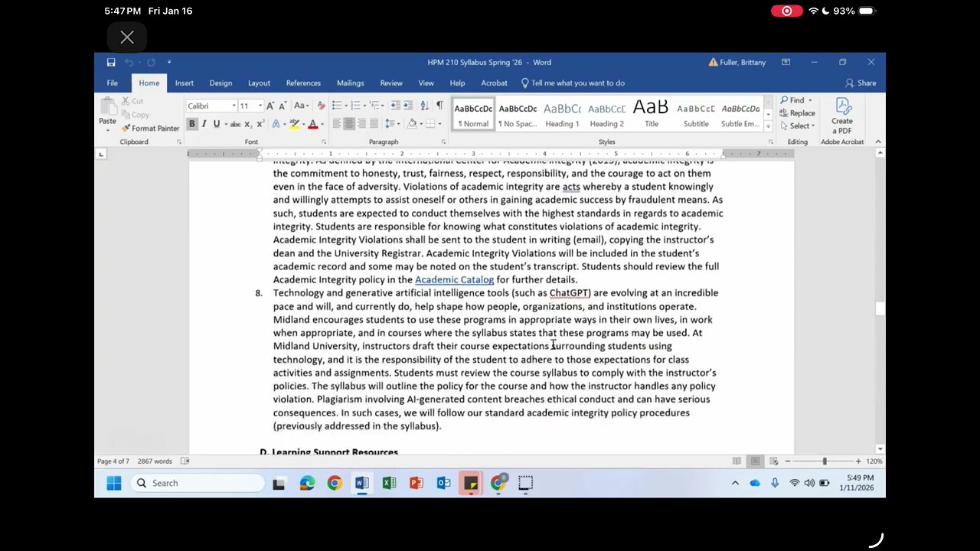The height and width of the screenshot is (551, 980).
Task: Expand the Borders dropdown
Action: tap(439, 124)
